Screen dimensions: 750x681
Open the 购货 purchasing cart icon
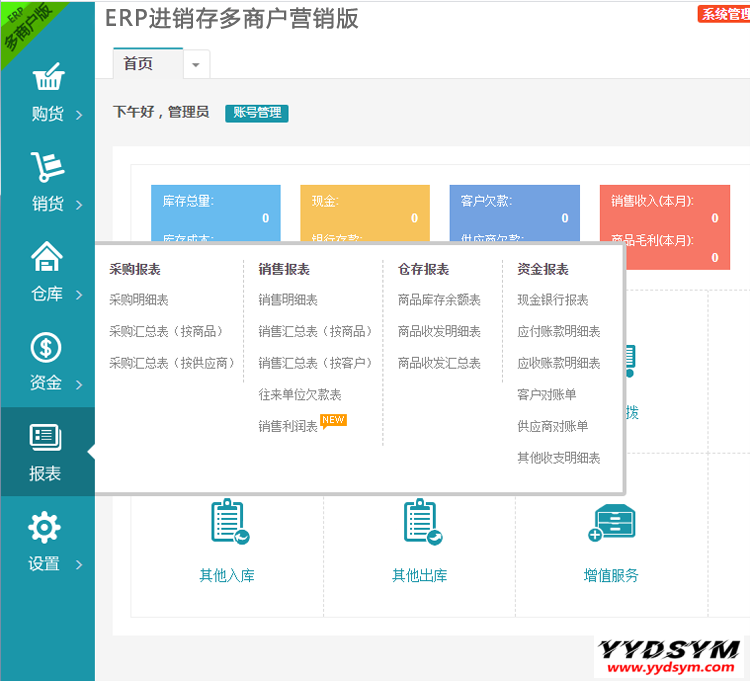point(47,78)
